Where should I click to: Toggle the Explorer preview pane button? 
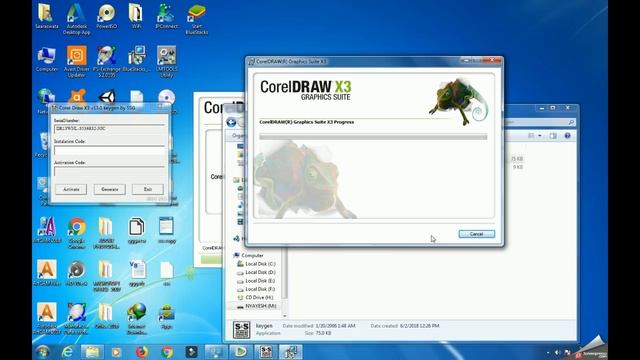[x=553, y=136]
